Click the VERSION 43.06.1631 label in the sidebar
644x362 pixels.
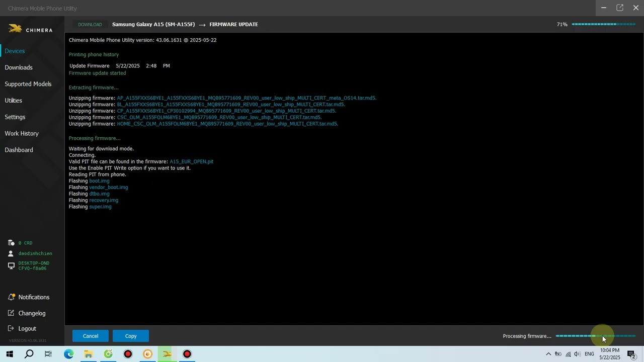coord(28,340)
